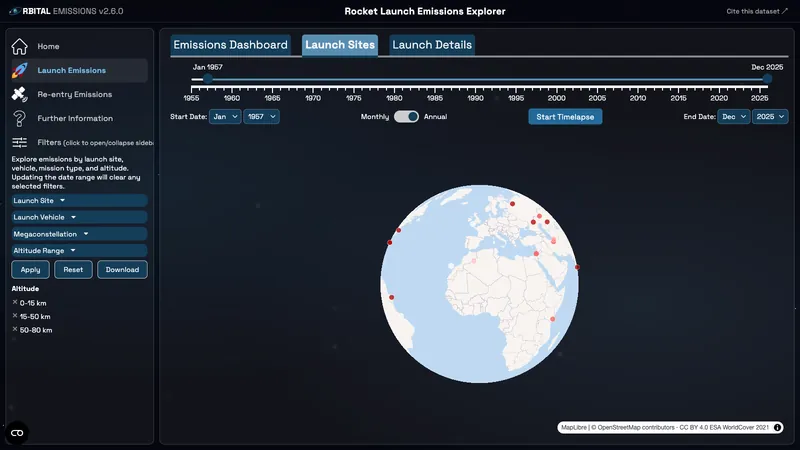This screenshot has width=800, height=450.
Task: Click the Download button
Action: [x=122, y=269]
